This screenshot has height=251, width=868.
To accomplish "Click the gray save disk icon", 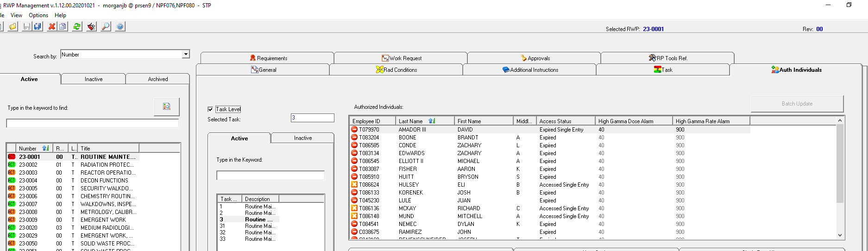I will [x=27, y=26].
